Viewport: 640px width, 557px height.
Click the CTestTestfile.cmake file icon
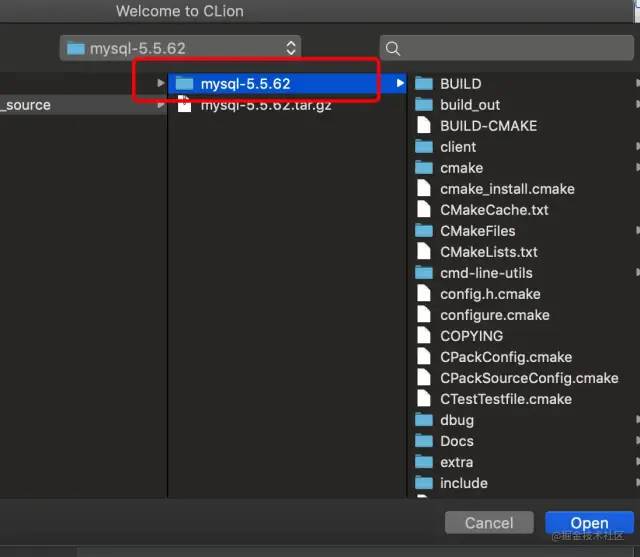[x=424, y=399]
